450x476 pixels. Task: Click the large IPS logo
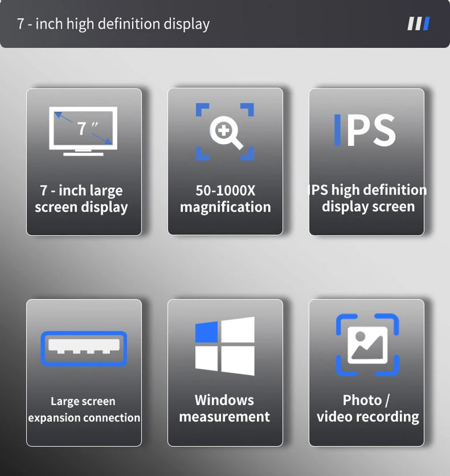(365, 130)
